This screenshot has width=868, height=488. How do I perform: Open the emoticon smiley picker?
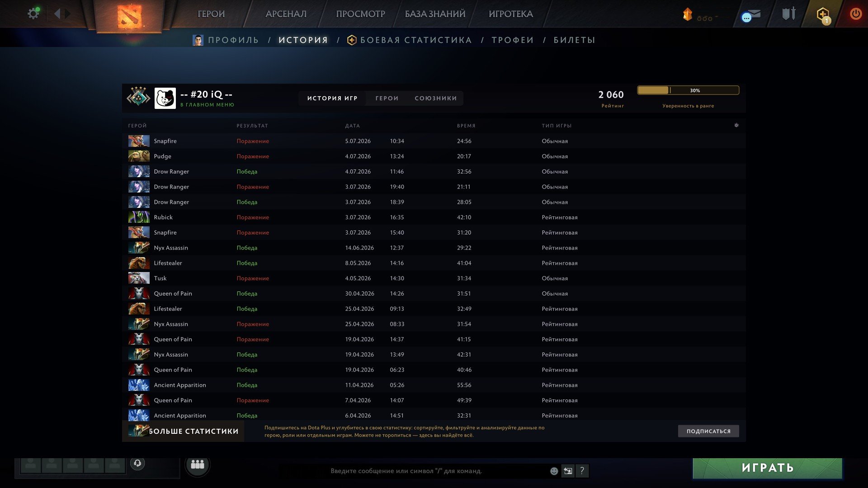[x=554, y=471]
